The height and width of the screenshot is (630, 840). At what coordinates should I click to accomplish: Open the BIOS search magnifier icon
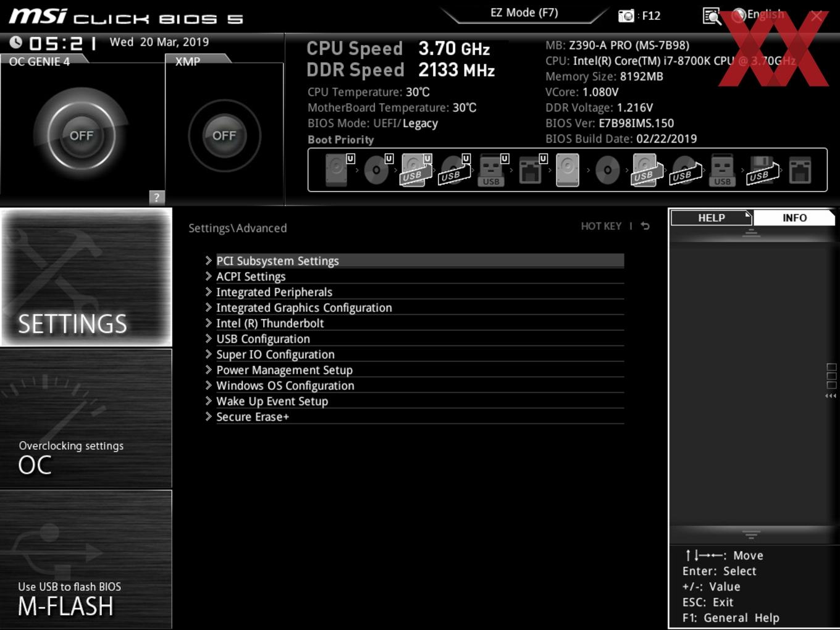[x=712, y=15]
